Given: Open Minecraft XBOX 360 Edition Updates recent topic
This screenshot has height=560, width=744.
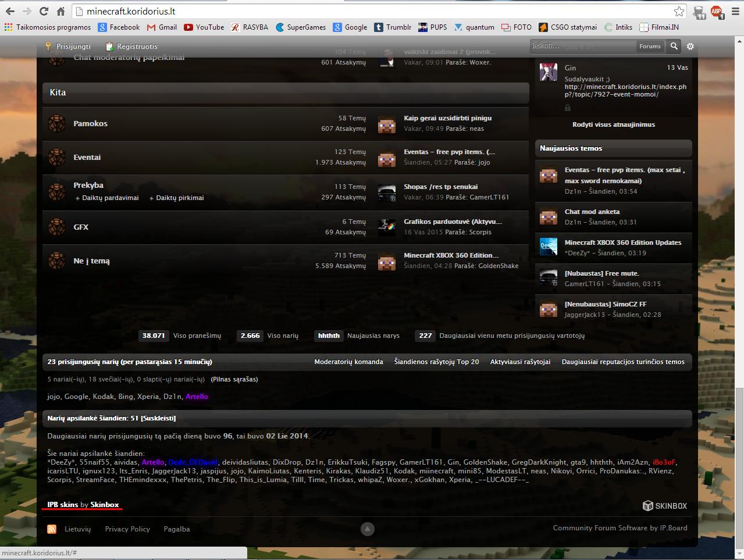Looking at the screenshot, I should (623, 242).
